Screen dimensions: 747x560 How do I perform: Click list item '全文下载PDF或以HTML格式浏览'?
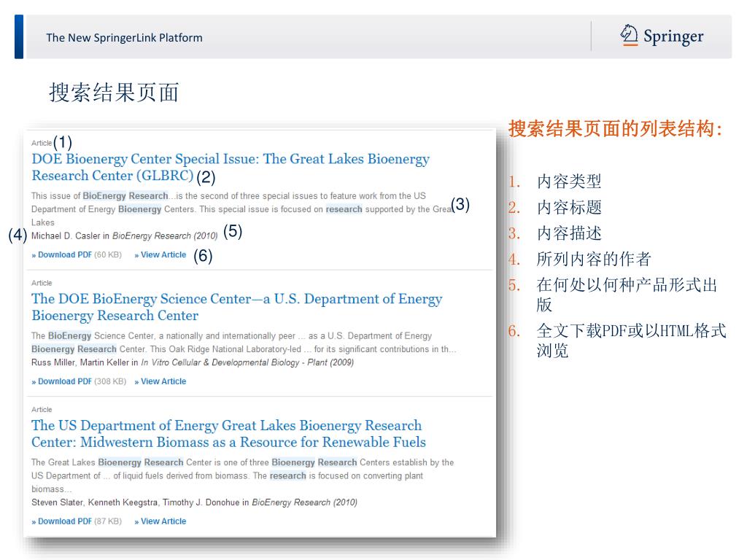click(x=631, y=341)
